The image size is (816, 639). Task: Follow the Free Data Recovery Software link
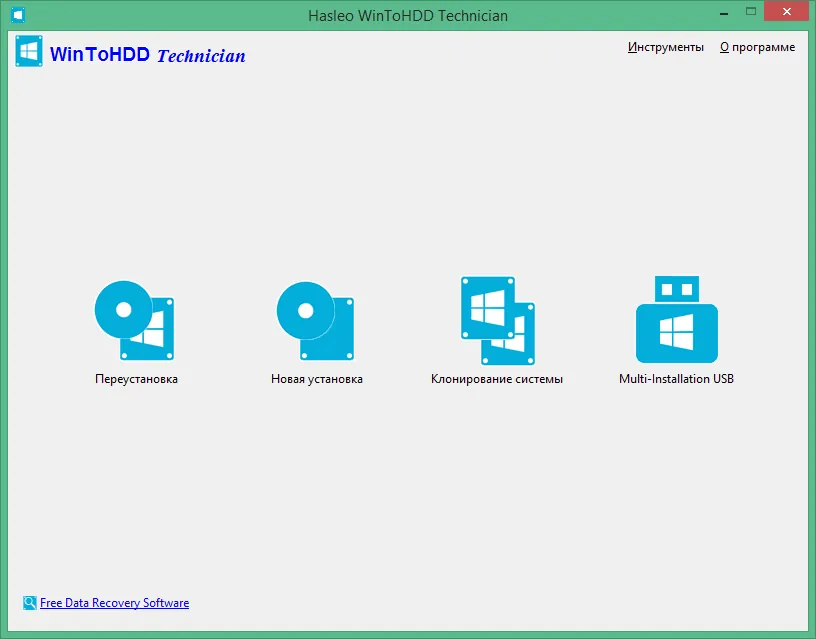[x=114, y=603]
